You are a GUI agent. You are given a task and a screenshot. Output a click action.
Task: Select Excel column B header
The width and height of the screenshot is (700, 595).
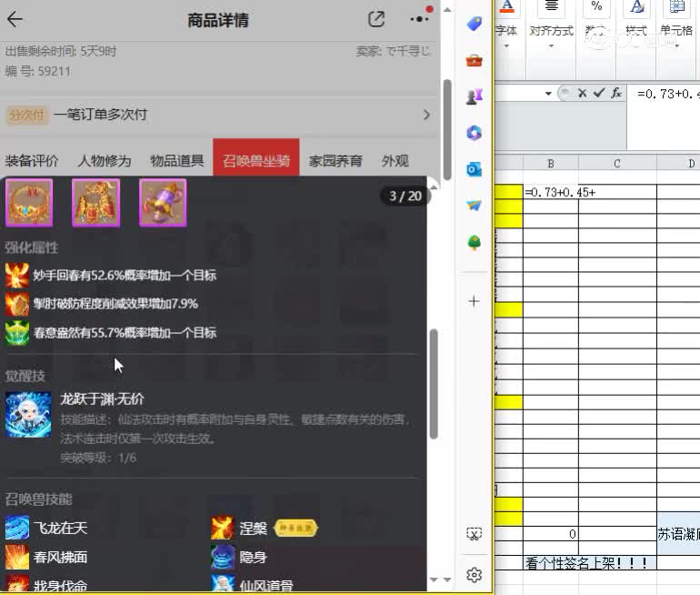click(x=550, y=164)
